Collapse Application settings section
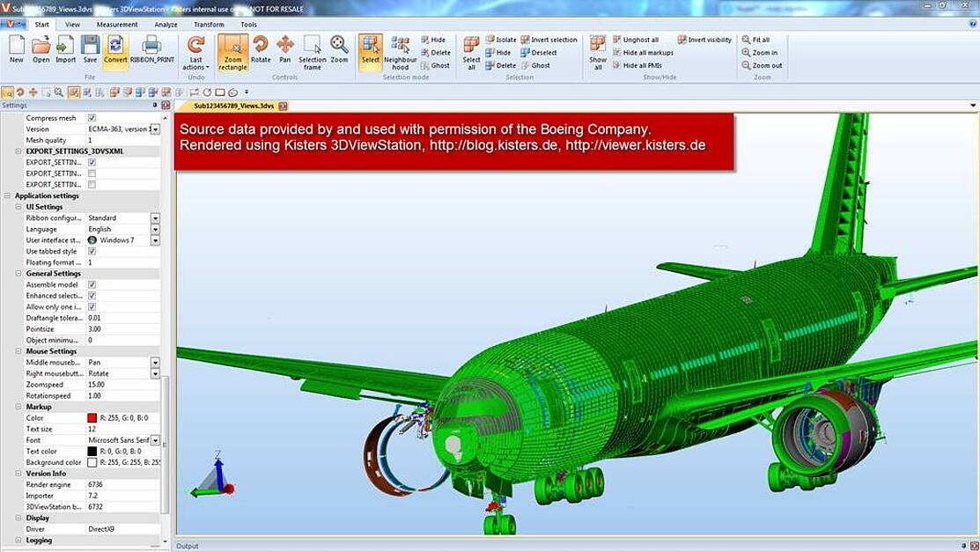The height and width of the screenshot is (552, 980). 8,195
